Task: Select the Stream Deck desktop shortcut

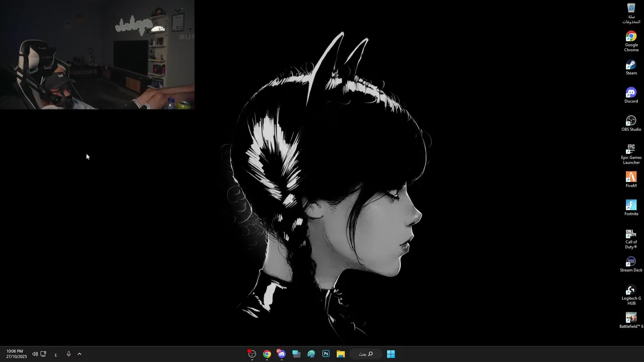Action: pyautogui.click(x=631, y=264)
